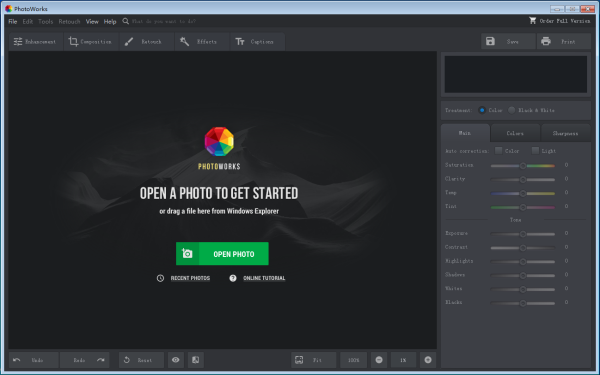This screenshot has height=375, width=600.
Task: Click the Temp slider handle
Action: tap(523, 193)
